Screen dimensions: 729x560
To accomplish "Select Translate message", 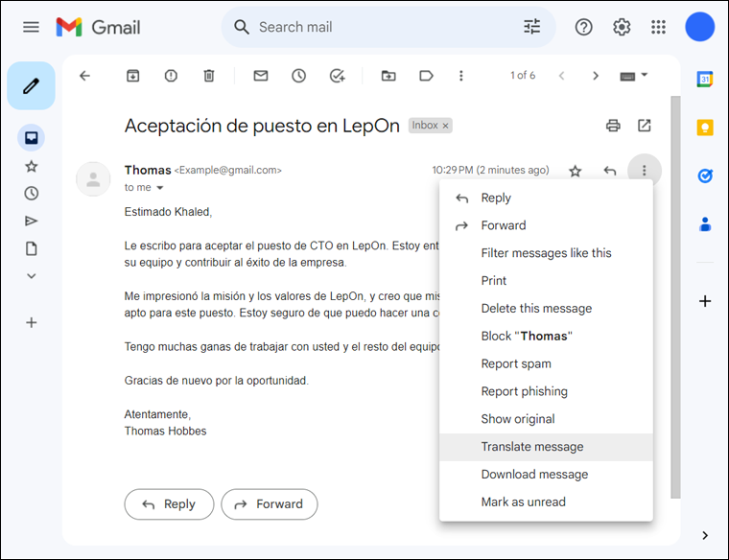I will [x=546, y=447].
